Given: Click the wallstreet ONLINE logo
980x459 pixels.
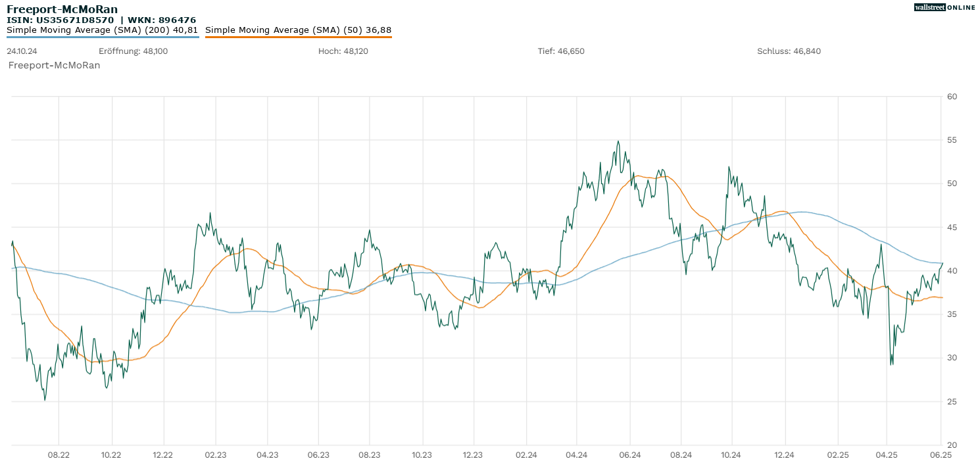Looking at the screenshot, I should [x=944, y=7].
